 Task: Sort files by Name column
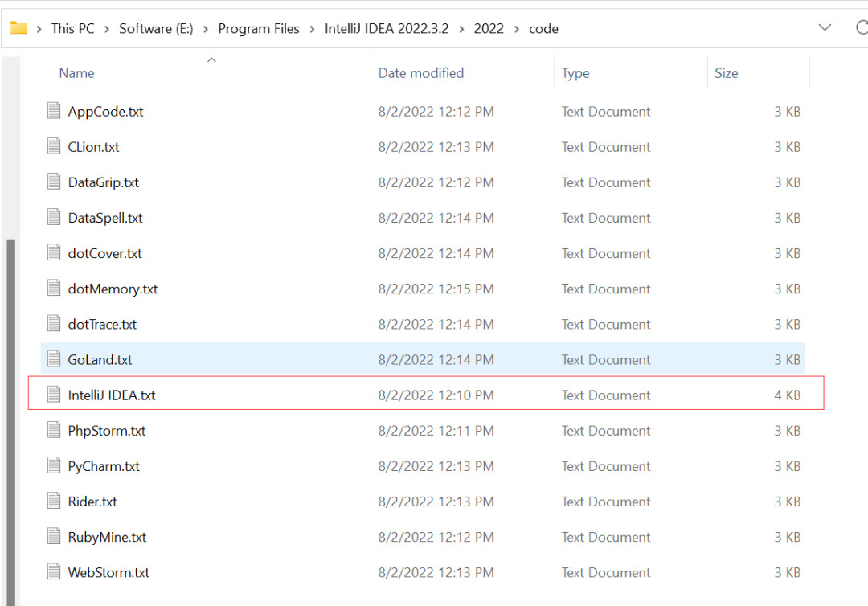[x=76, y=73]
